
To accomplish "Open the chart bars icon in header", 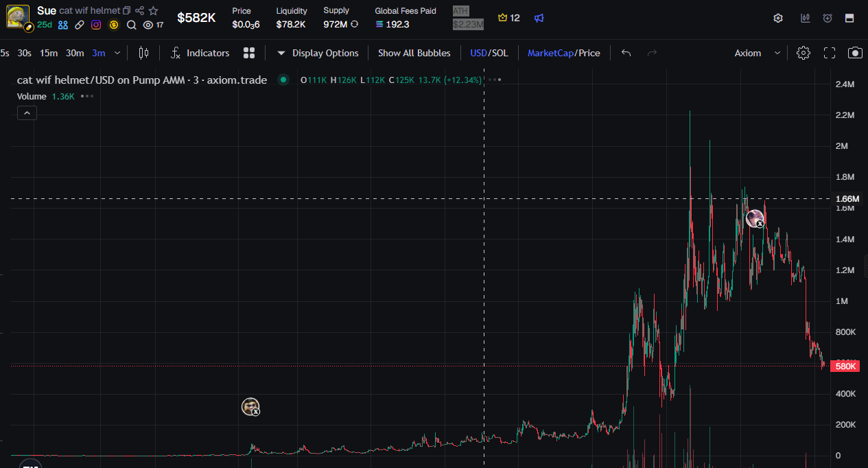I will pyautogui.click(x=806, y=19).
